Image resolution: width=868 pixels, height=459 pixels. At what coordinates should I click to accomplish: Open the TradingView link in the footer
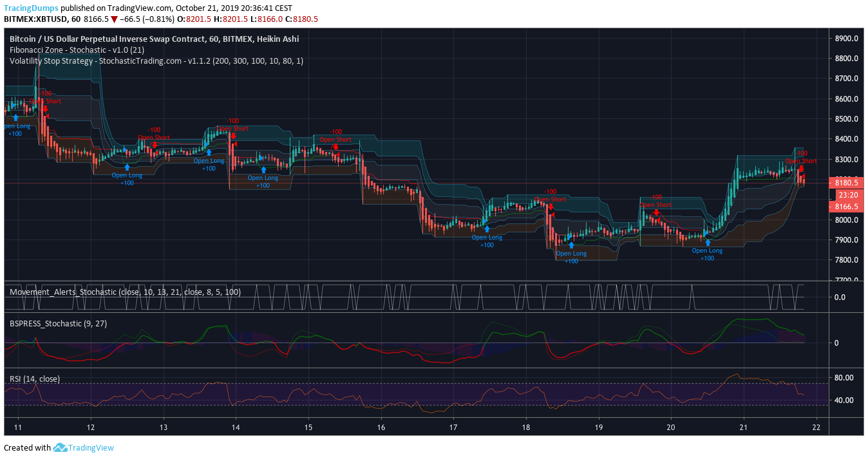(x=91, y=447)
